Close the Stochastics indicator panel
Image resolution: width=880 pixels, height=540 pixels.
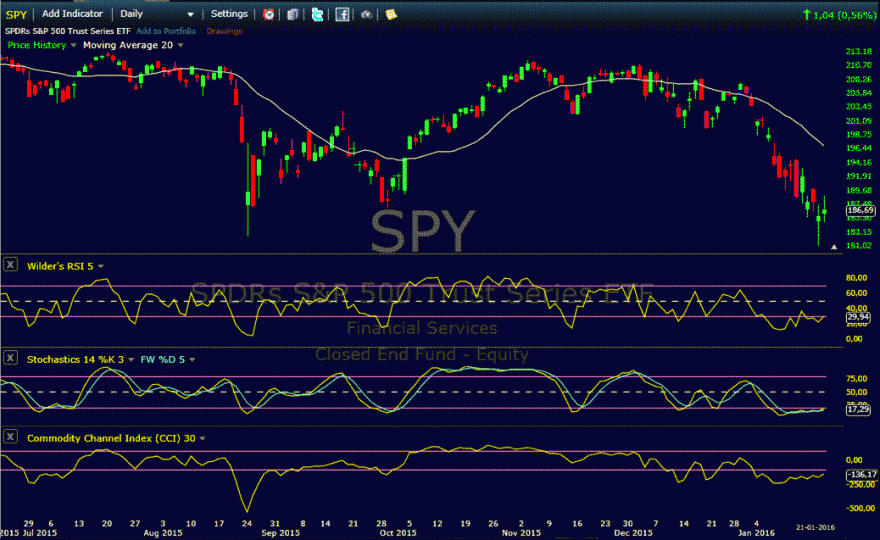[x=10, y=358]
